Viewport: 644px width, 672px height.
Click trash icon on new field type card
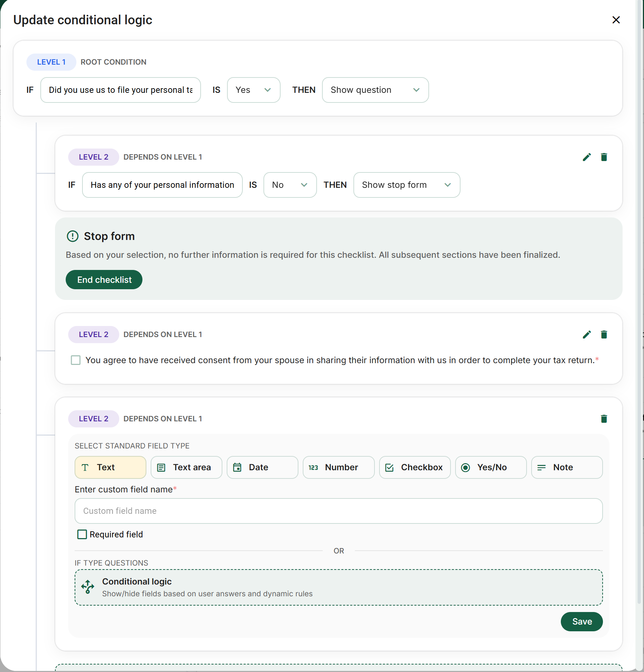pyautogui.click(x=604, y=419)
